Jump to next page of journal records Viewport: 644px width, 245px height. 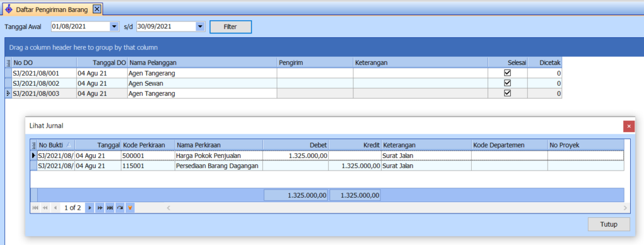(100, 208)
